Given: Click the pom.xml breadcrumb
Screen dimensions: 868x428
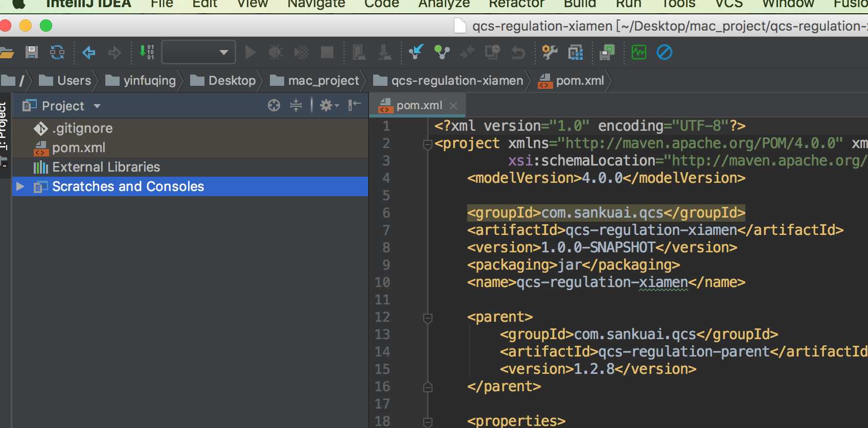Looking at the screenshot, I should [x=571, y=81].
